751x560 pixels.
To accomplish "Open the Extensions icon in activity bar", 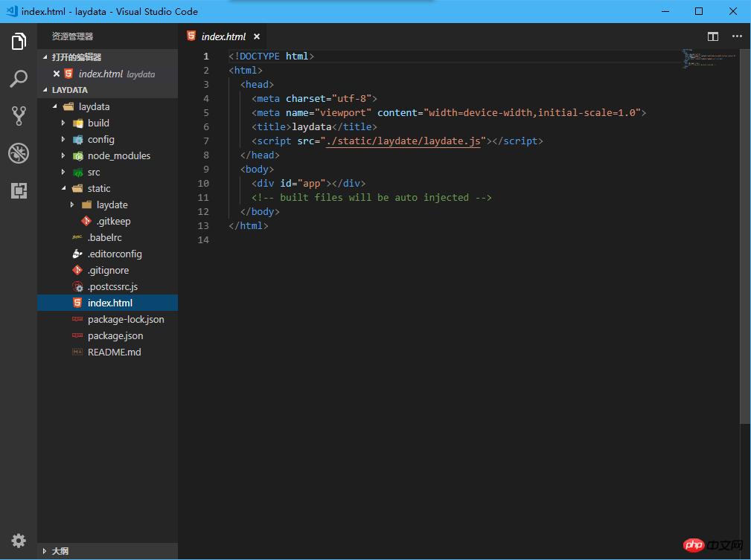I will (19, 191).
